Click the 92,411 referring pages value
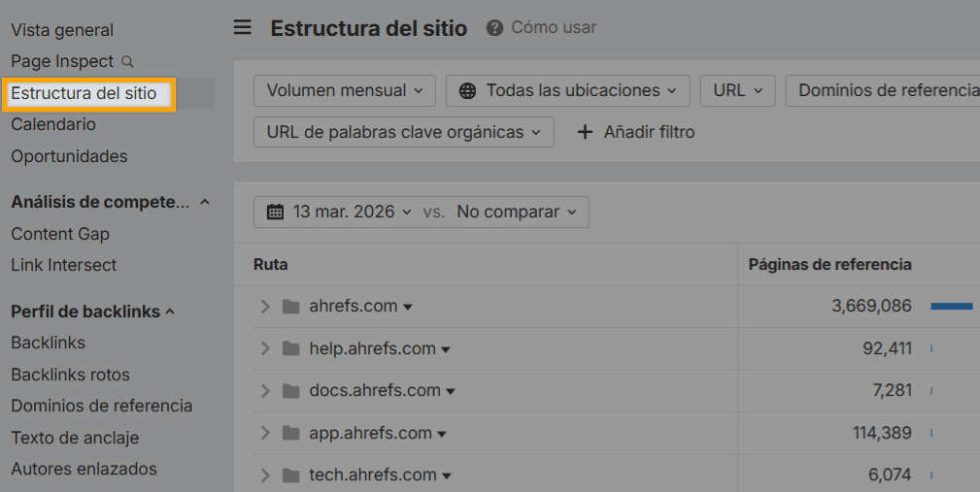Screen dimensions: 980x492 point(887,348)
